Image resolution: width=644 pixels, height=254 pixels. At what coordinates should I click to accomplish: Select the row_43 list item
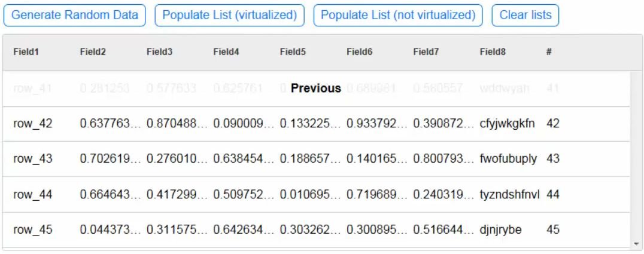(33, 159)
